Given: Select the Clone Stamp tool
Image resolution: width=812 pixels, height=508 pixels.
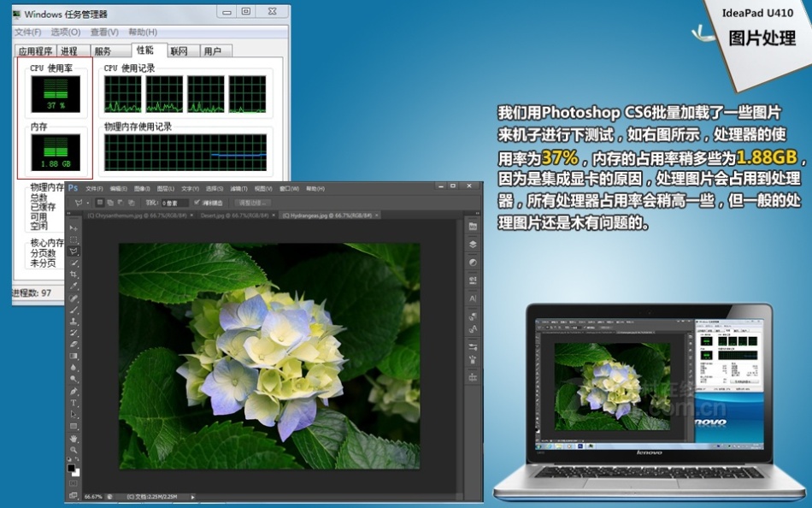Looking at the screenshot, I should pos(74,322).
